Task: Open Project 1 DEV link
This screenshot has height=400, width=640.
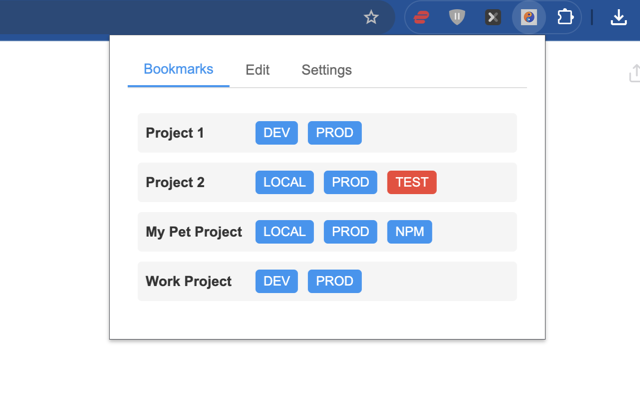Action: click(277, 133)
